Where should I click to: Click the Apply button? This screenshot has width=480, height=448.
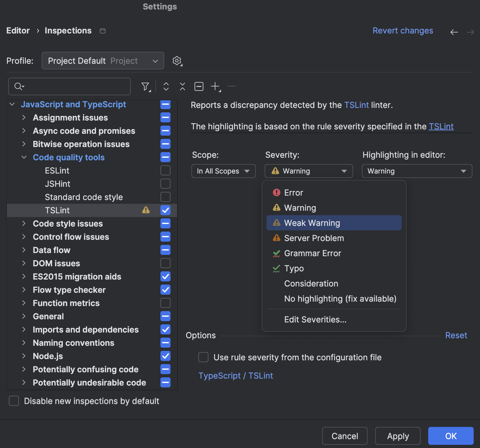pyautogui.click(x=398, y=436)
